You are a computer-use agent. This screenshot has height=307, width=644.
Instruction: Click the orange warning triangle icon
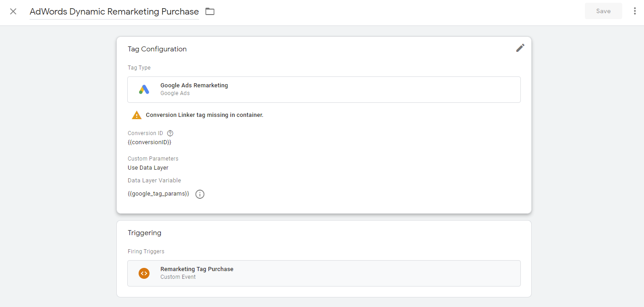click(x=136, y=115)
